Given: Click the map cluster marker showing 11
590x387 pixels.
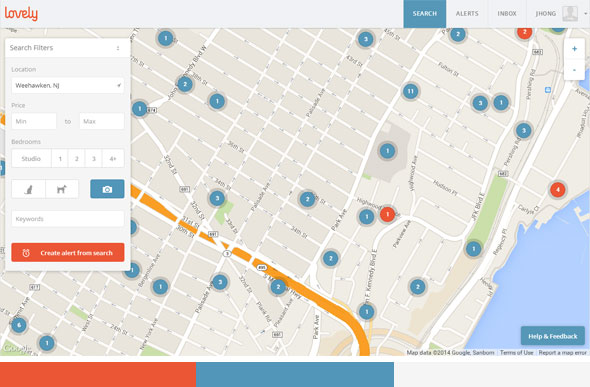Looking at the screenshot, I should click(411, 91).
